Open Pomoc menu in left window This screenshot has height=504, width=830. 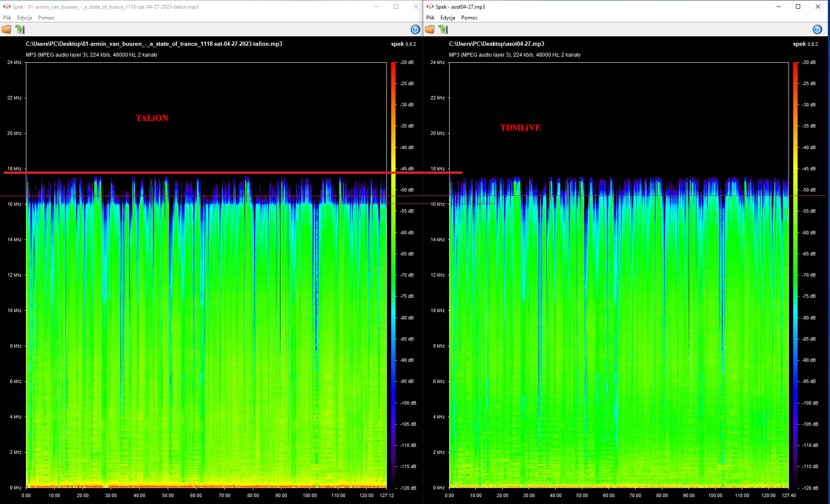coord(46,18)
